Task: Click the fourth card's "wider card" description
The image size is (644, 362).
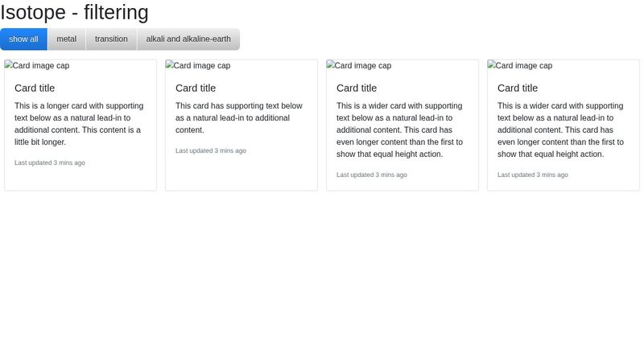Action: tap(562, 130)
